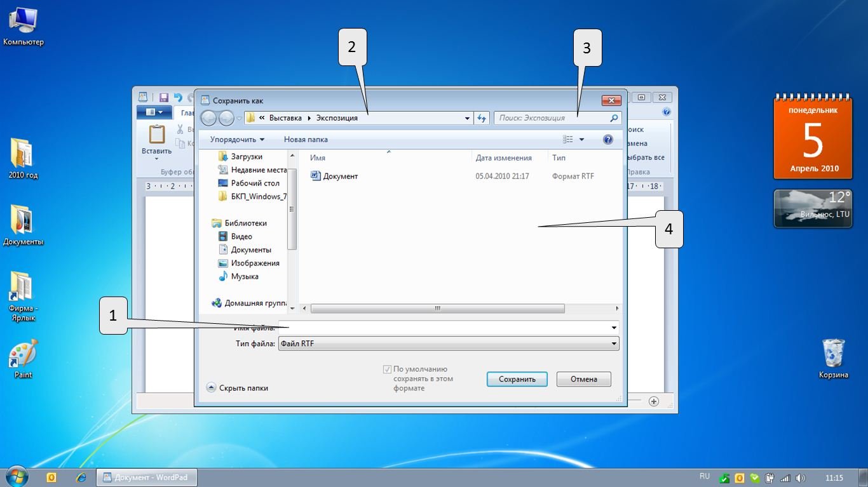Open the help icon in dialog toolbar

pos(607,140)
